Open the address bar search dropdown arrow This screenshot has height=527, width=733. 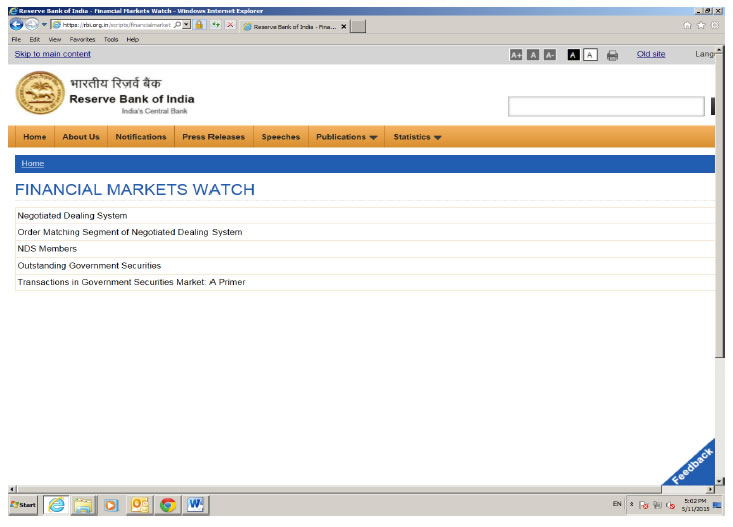tap(187, 24)
